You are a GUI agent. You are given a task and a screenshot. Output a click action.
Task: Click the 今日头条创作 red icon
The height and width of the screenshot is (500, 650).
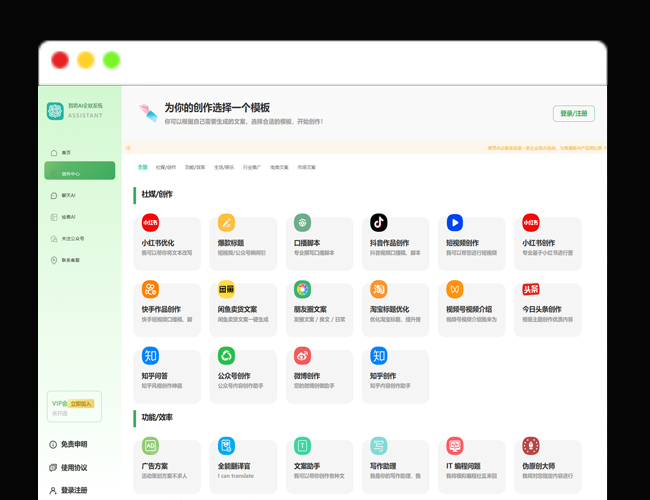pyautogui.click(x=531, y=289)
